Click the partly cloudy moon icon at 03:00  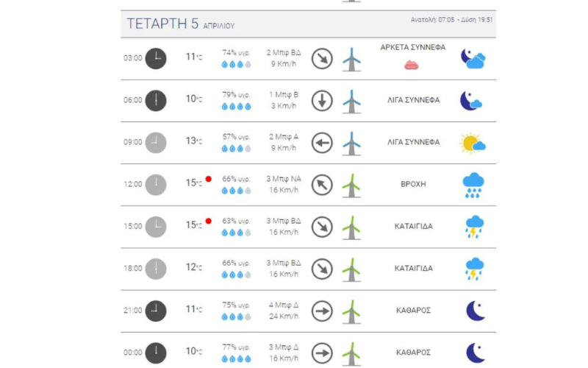[x=473, y=58]
